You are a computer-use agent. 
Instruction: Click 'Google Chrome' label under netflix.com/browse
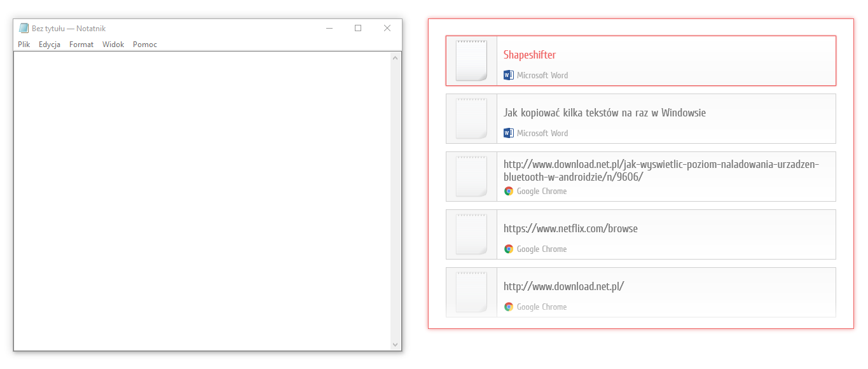tap(542, 249)
